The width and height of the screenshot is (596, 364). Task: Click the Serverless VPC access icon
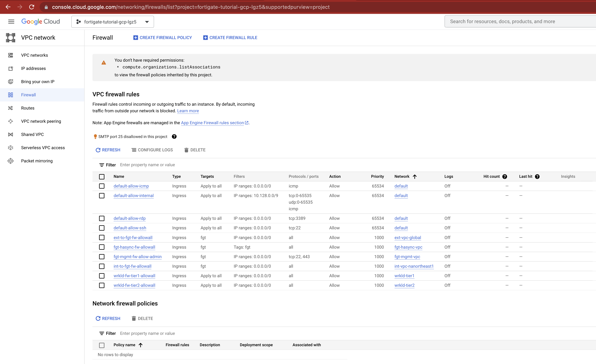tap(11, 148)
